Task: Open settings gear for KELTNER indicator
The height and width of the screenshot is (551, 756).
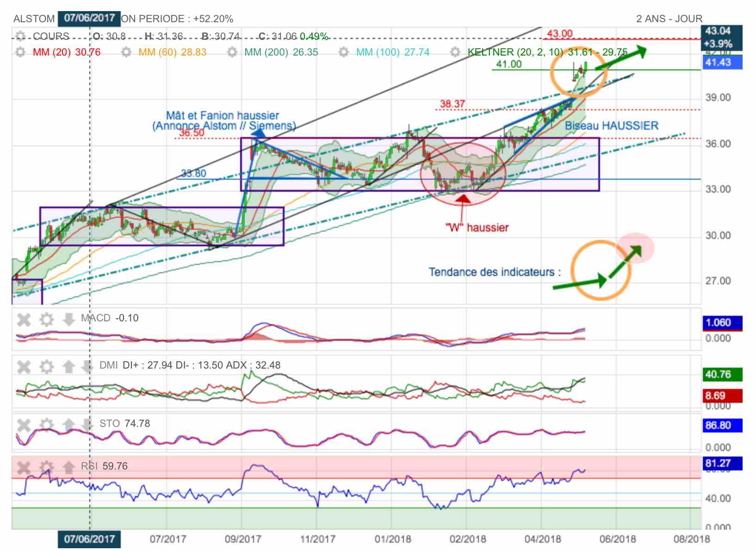Action: pyautogui.click(x=455, y=52)
